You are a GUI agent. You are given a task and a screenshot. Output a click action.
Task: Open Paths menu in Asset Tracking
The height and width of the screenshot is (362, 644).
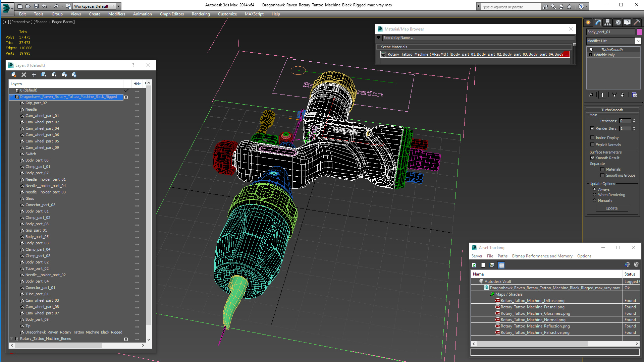[502, 256]
